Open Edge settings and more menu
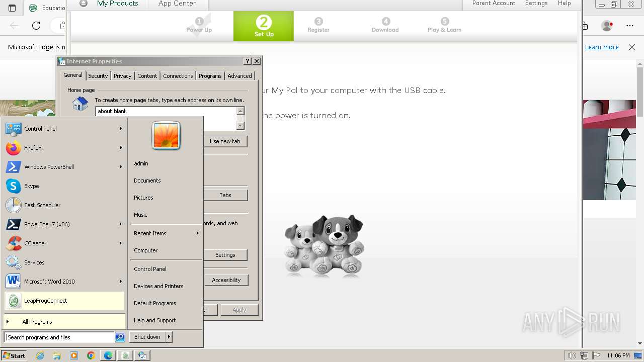The image size is (644, 362). point(630,26)
